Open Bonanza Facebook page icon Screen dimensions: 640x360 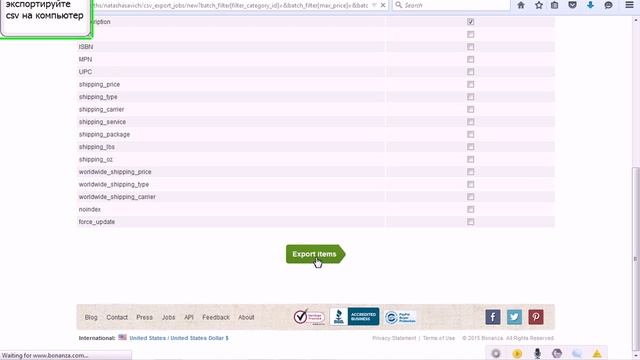tap(493, 317)
